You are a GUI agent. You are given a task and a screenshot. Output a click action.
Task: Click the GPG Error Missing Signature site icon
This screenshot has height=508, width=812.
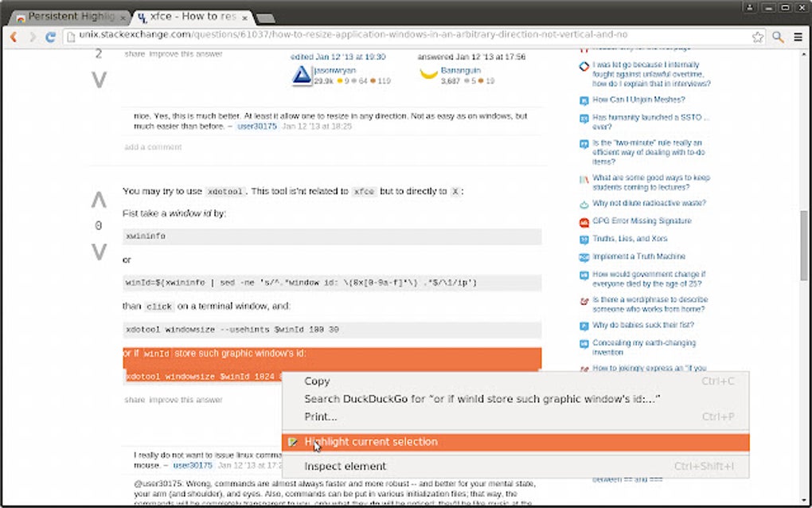click(x=583, y=219)
